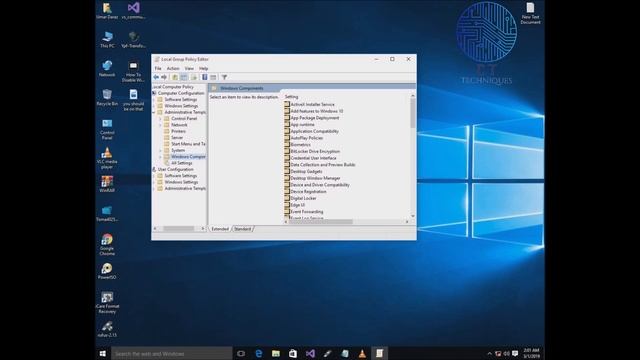The width and height of the screenshot is (640, 360).
Task: Open Help via the toolbar Help icon
Action: click(x=204, y=77)
